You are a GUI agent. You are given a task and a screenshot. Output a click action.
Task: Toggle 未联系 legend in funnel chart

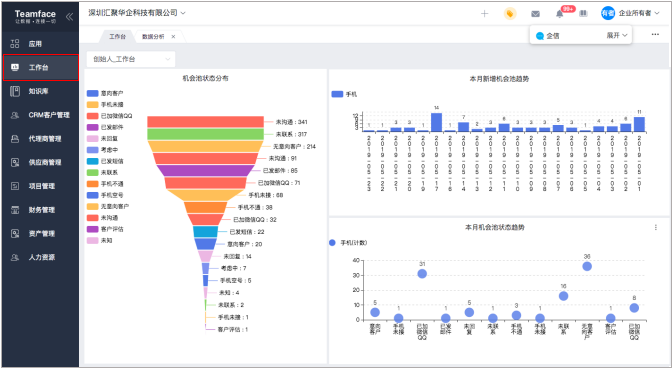point(102,173)
